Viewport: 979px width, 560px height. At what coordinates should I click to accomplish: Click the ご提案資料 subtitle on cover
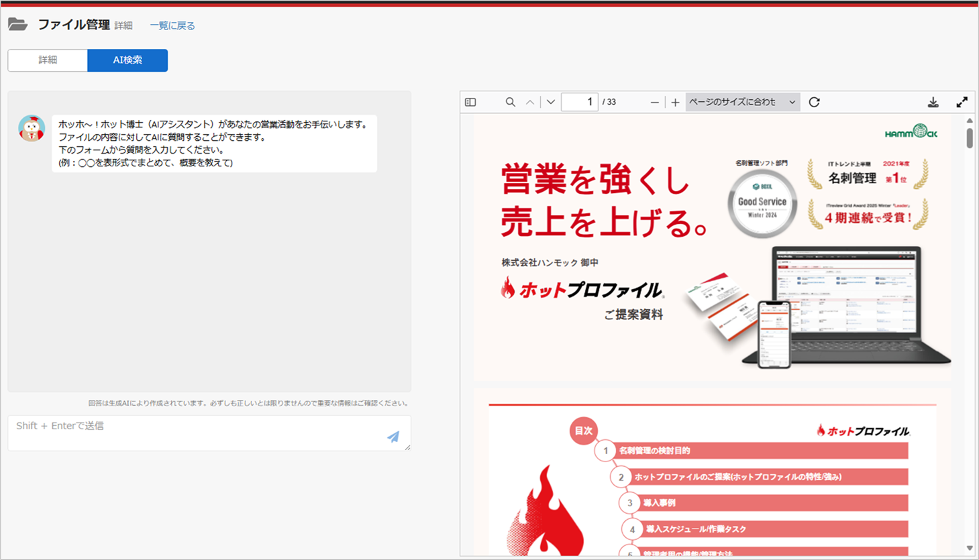tap(633, 315)
